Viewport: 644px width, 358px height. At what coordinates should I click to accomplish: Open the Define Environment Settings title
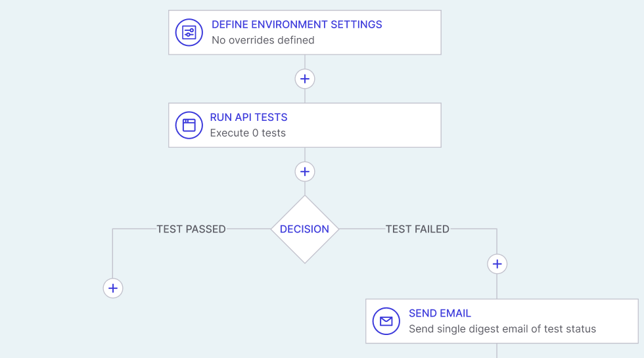point(296,24)
